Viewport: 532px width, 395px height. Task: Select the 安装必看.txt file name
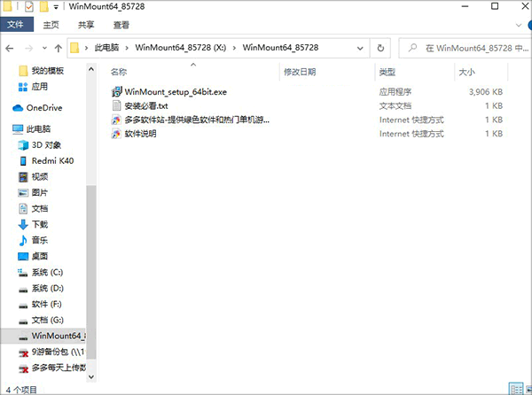[x=146, y=105]
